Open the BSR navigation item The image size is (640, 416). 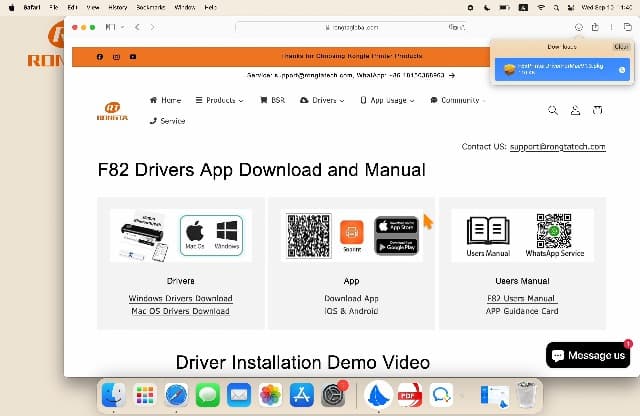[x=272, y=100]
